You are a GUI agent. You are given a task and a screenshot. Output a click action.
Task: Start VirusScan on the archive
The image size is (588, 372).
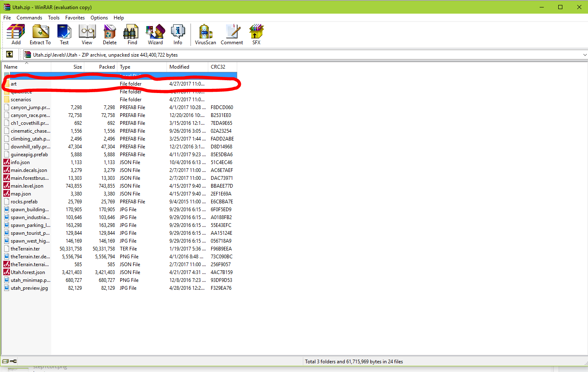205,34
